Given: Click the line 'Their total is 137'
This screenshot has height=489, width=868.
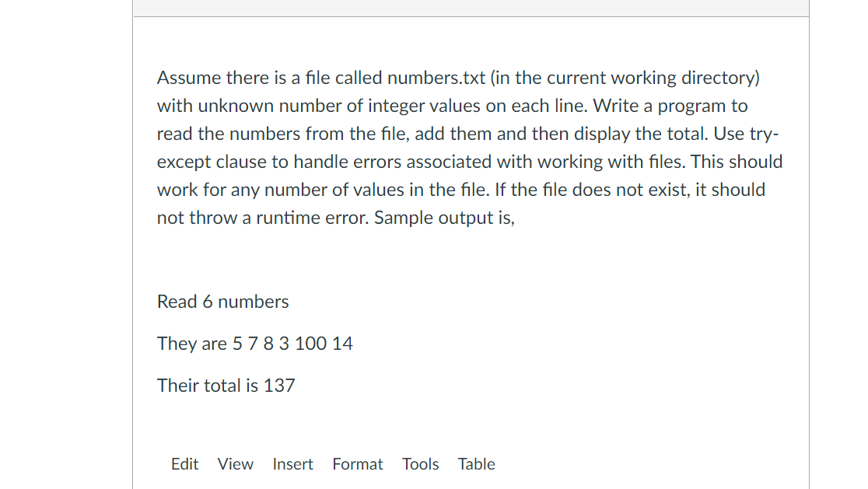Looking at the screenshot, I should tap(226, 385).
